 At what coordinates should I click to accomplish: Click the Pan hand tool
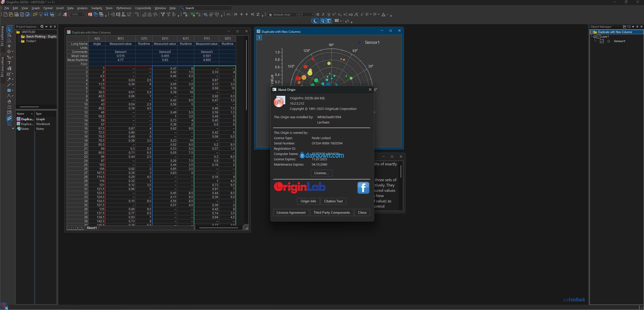(9, 102)
